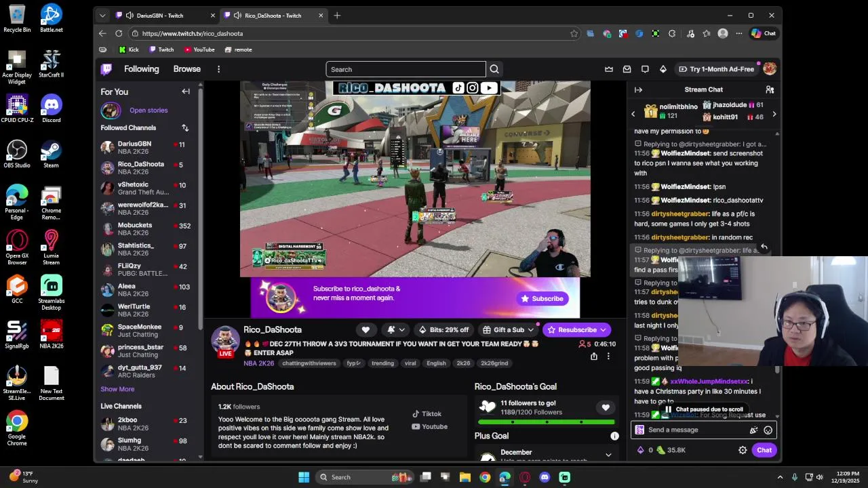The image size is (868, 488).
Task: Open the Youtube link in About panel
Action: click(429, 427)
